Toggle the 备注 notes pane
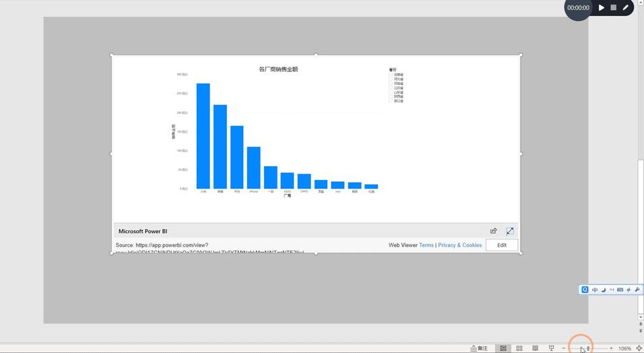 click(x=479, y=348)
